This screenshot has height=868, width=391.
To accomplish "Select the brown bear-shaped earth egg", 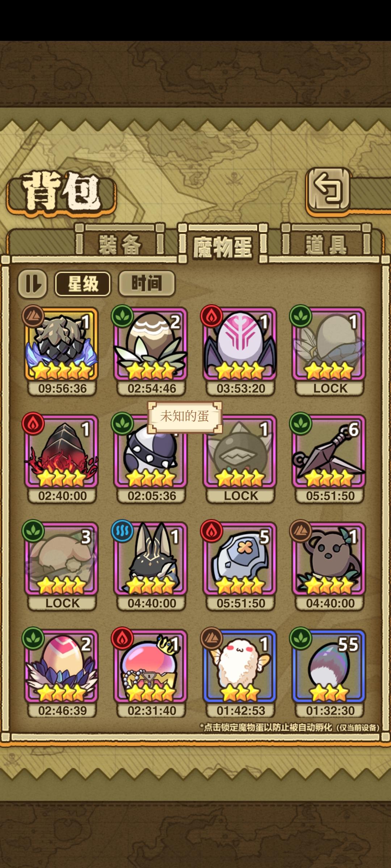I will click(329, 558).
